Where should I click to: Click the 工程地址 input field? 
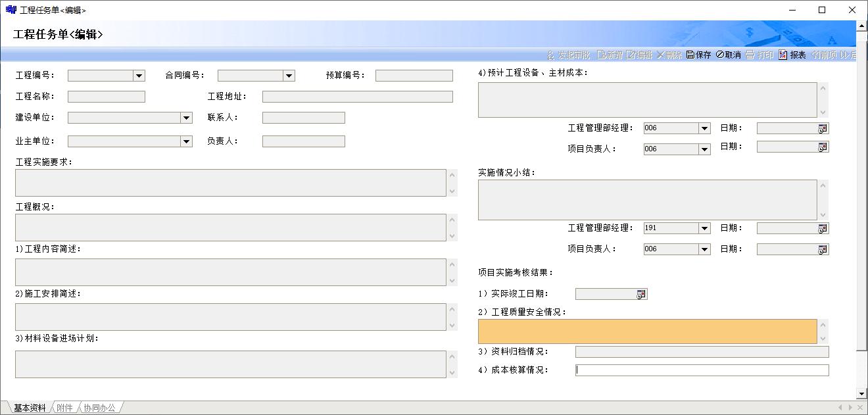pos(357,97)
